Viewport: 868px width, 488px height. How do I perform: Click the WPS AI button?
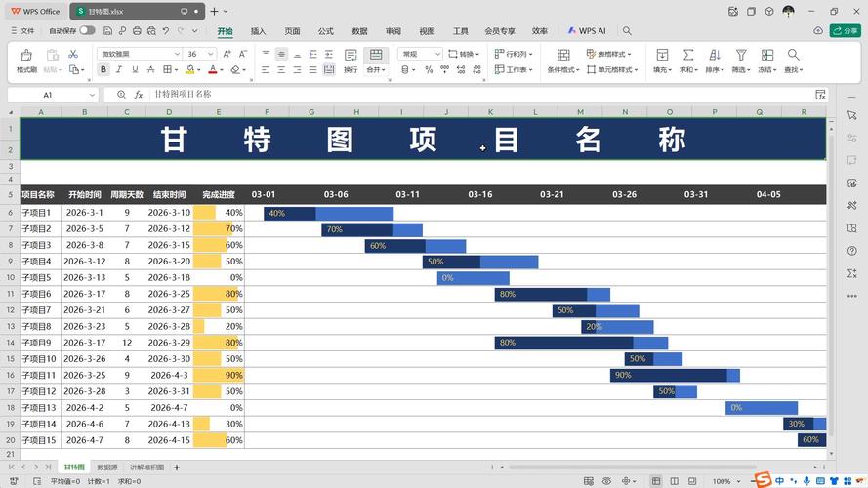click(586, 31)
